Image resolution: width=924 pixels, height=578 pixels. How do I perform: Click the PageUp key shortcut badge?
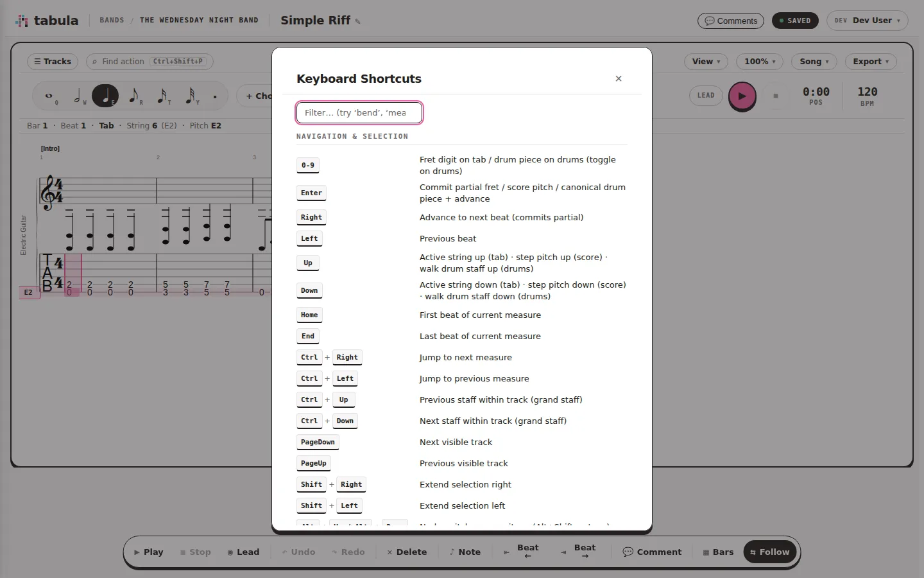(314, 464)
